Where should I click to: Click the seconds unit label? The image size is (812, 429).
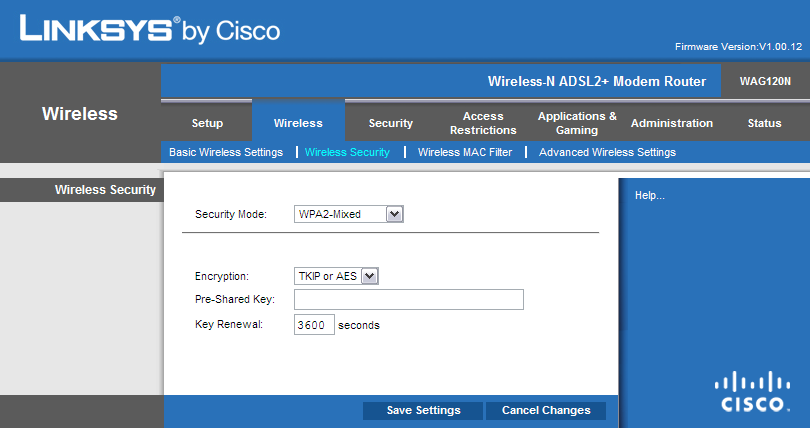tap(359, 325)
